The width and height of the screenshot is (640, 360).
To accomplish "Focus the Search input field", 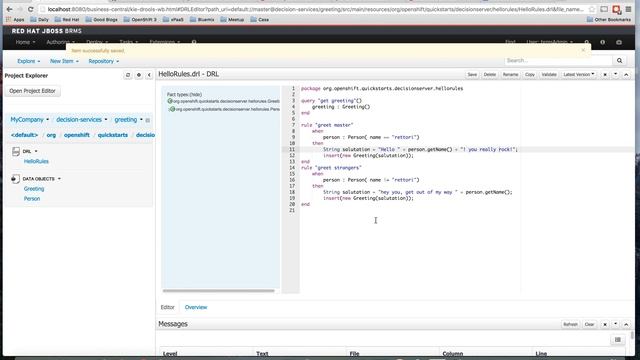I will [x=558, y=60].
